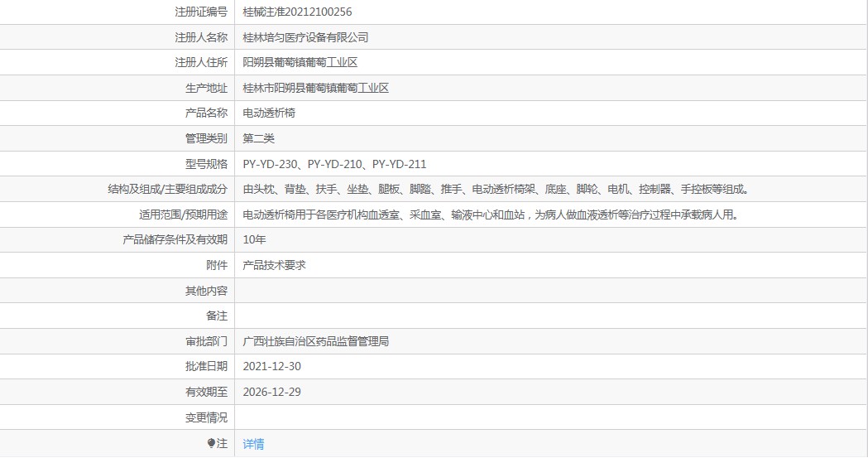Click the 注册人名称 label
Viewport: 868px width, 458px height.
[201, 37]
